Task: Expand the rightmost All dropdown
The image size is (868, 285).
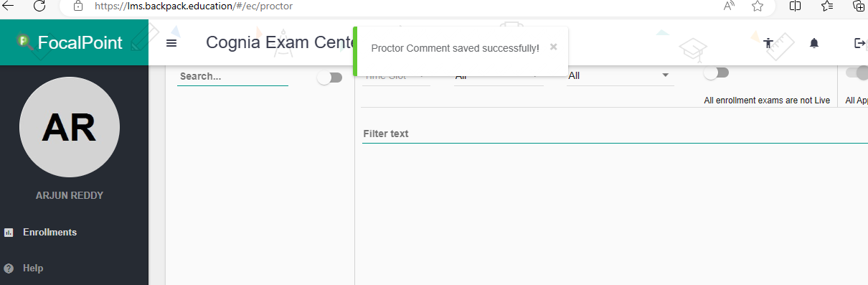Action: 620,75
